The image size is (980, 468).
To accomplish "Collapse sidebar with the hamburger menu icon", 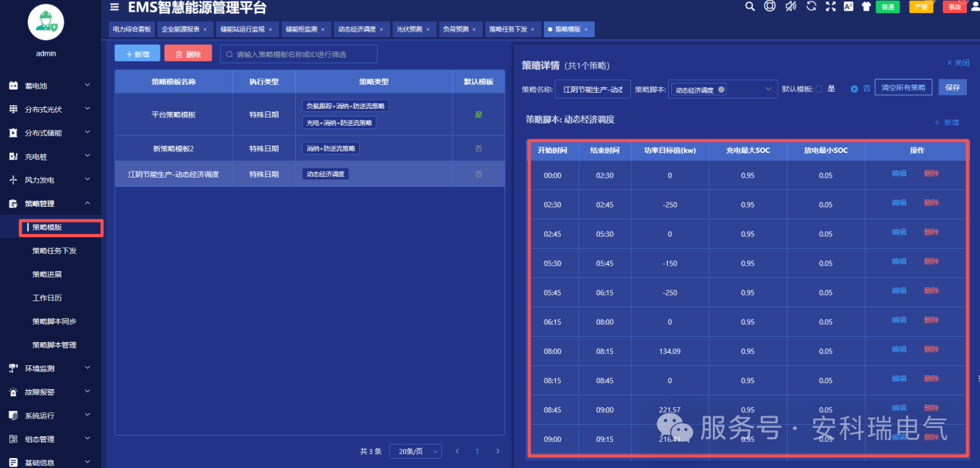I will (114, 7).
